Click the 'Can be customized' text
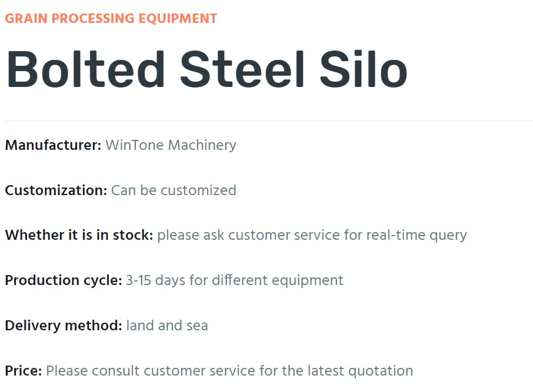The width and height of the screenshot is (533, 392). (174, 190)
